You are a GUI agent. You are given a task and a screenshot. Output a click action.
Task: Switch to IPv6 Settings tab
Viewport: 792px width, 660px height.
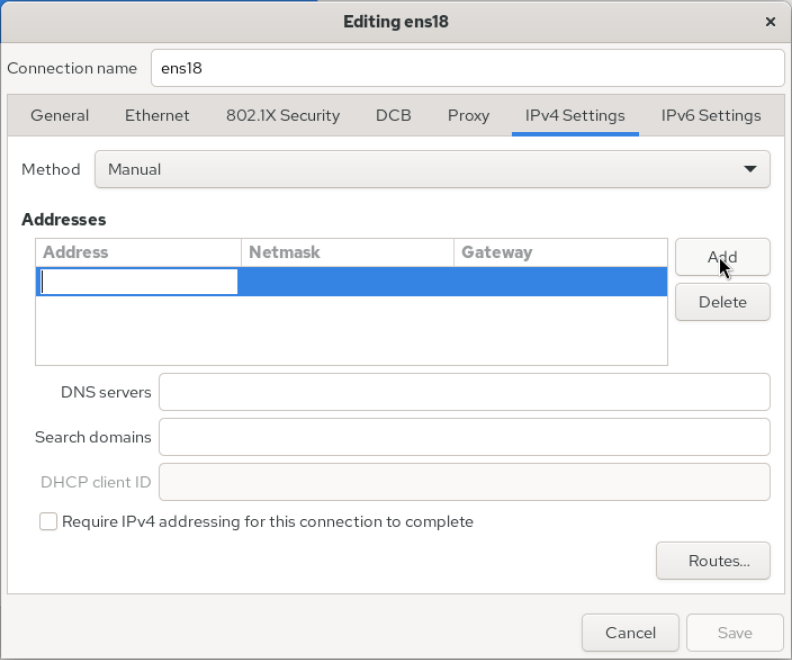[x=711, y=116]
